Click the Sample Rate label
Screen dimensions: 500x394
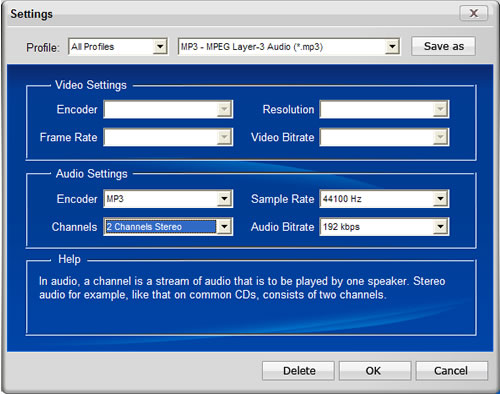(283, 199)
